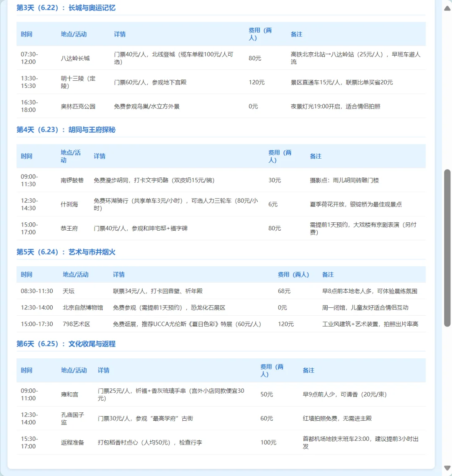Click the 详情 header in Day 4 table
The width and height of the screenshot is (452, 476).
pyautogui.click(x=100, y=156)
